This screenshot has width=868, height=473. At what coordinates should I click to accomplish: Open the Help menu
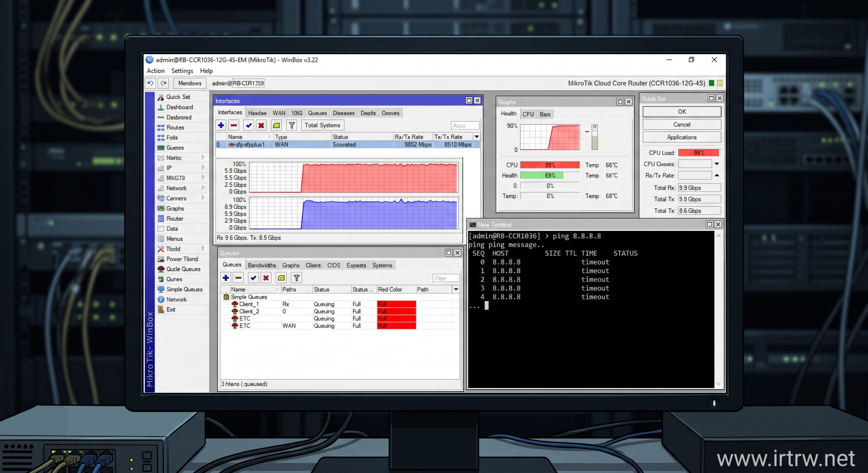(x=206, y=71)
